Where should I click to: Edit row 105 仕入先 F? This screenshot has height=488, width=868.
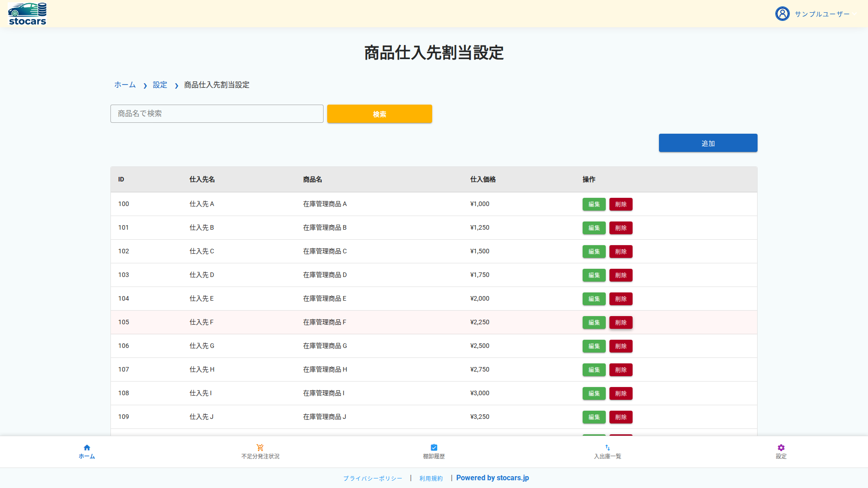[x=594, y=322]
